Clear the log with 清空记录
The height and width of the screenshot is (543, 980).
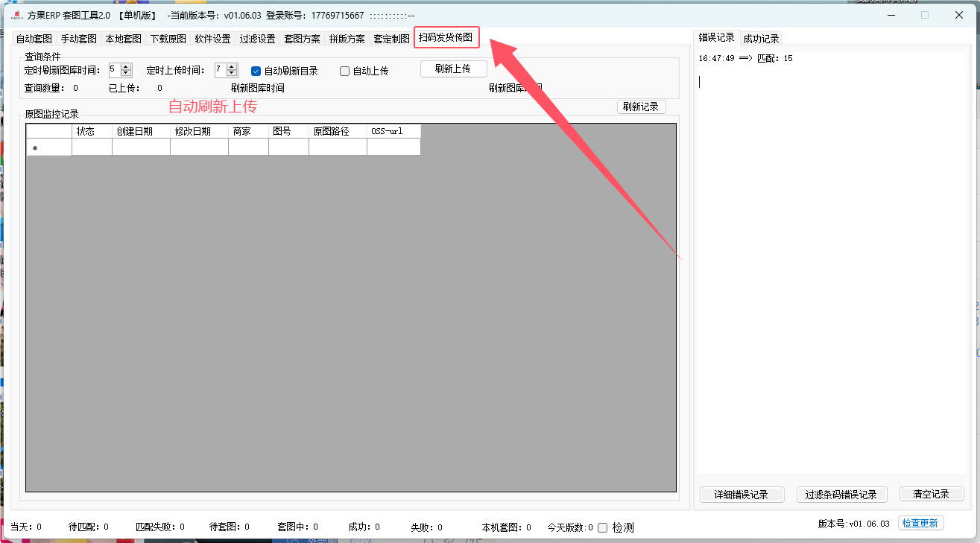(932, 495)
